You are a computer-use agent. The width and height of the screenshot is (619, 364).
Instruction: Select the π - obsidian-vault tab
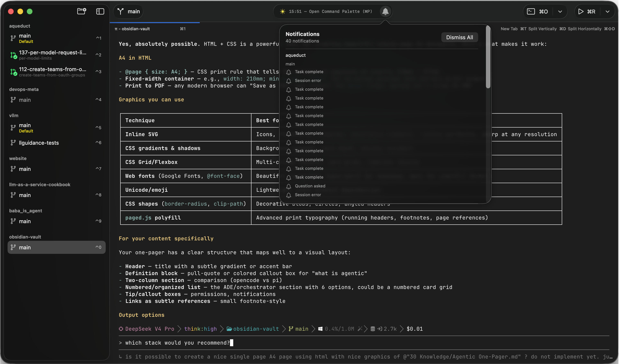point(155,29)
